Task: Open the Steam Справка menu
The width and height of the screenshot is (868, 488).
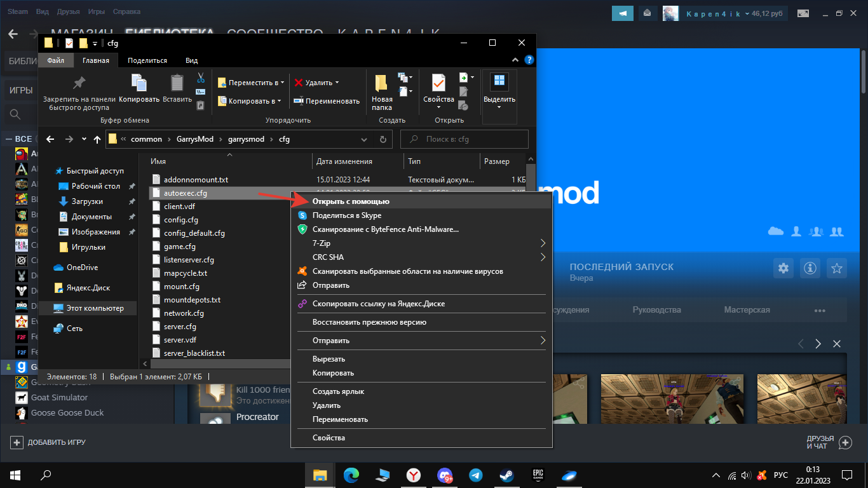Action: click(x=126, y=11)
